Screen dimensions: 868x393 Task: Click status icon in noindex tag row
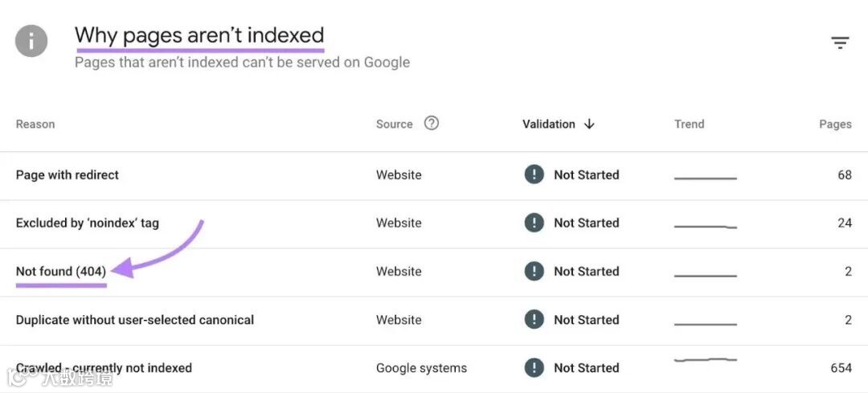click(x=534, y=223)
